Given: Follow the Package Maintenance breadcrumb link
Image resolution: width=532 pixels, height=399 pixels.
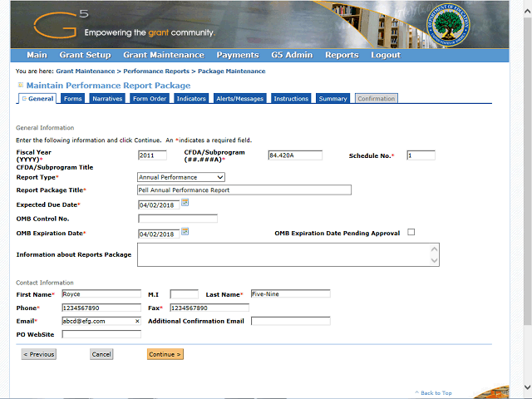Looking at the screenshot, I should [x=232, y=71].
